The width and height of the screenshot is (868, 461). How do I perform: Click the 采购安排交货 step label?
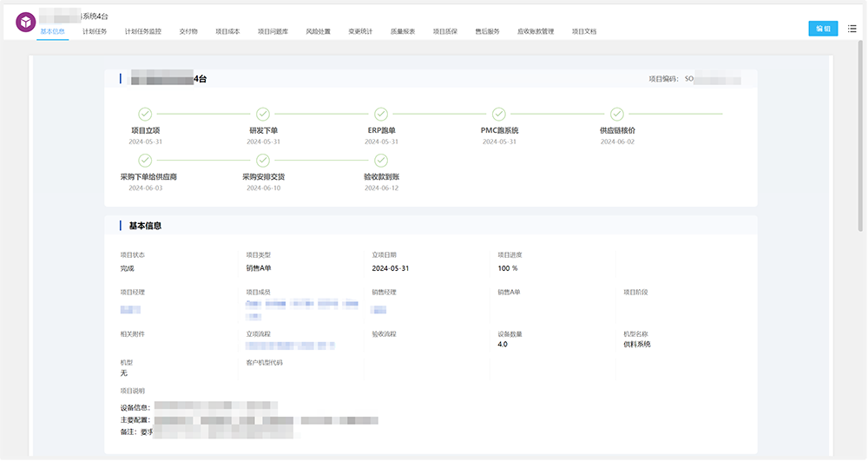pyautogui.click(x=264, y=177)
